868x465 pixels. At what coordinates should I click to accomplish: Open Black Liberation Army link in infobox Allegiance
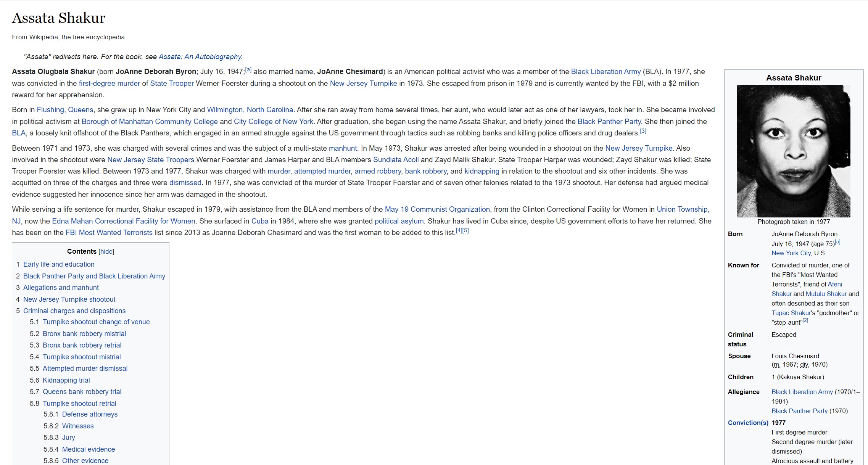[802, 392]
